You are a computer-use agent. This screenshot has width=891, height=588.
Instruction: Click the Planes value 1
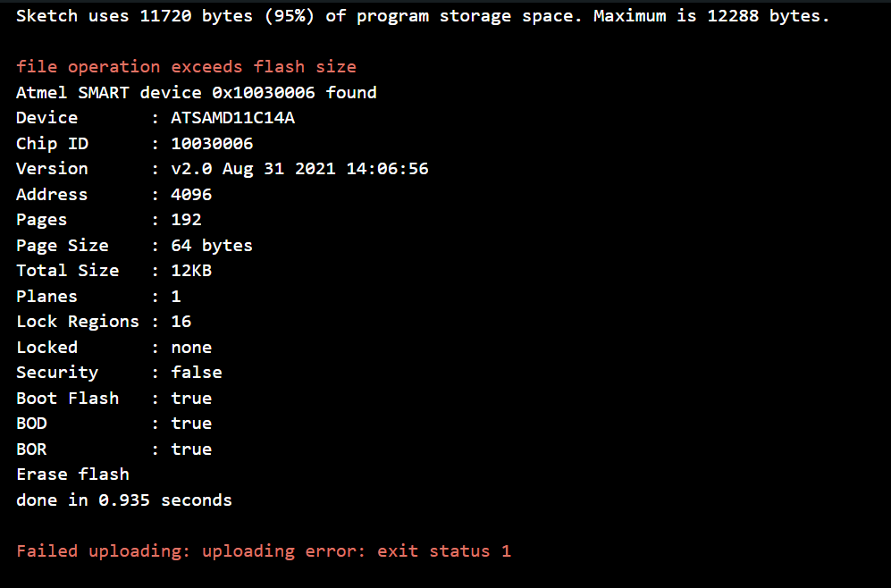point(176,296)
